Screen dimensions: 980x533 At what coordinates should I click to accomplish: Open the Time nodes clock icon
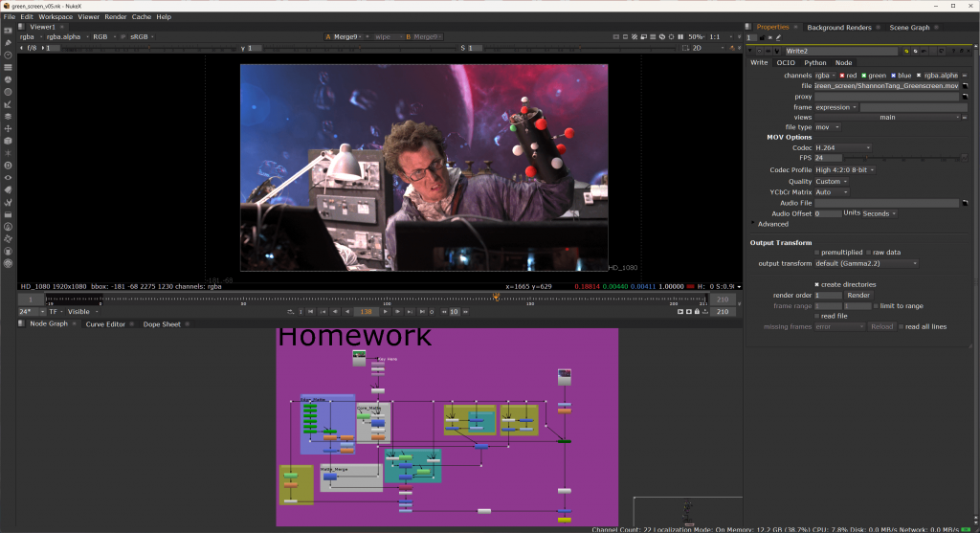point(8,55)
